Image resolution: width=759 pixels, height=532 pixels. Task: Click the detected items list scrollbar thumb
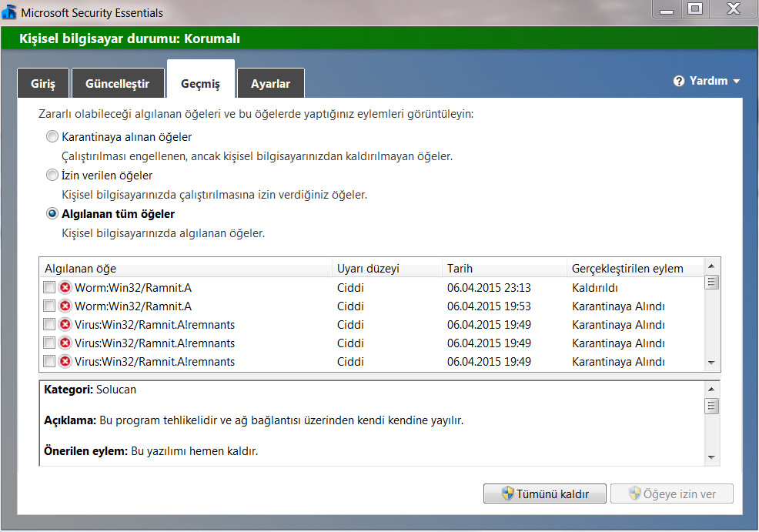[x=711, y=282]
